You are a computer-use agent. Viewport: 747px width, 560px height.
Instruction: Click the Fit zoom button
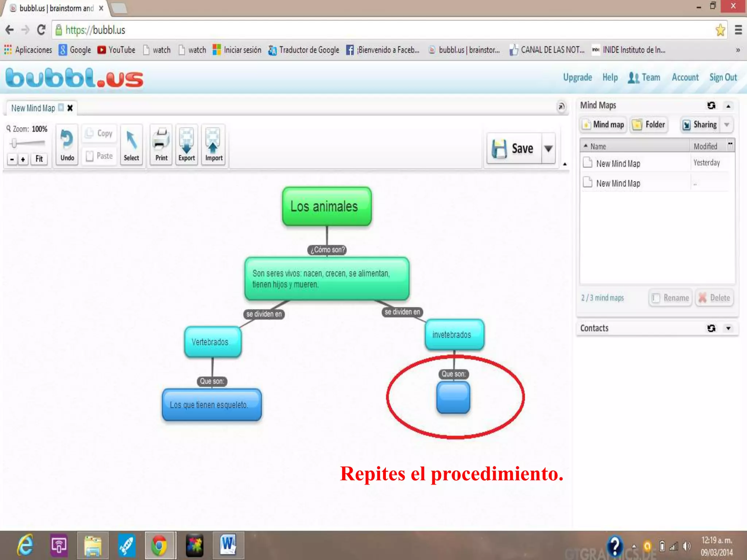(39, 159)
